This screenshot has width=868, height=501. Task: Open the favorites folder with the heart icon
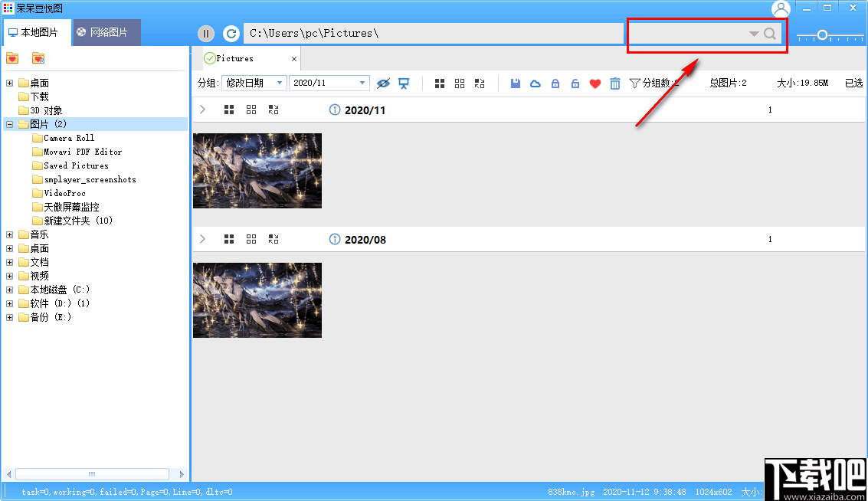(x=12, y=58)
